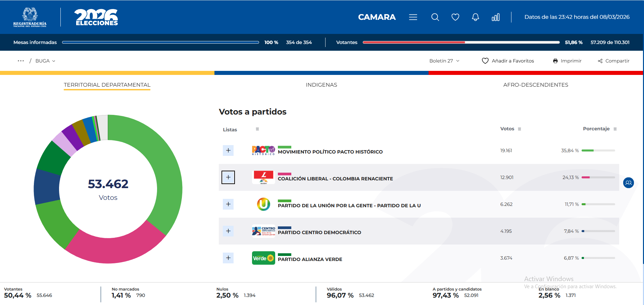Viewport: 644px width, 305px height.
Task: Open the Boletín 27 dropdown
Action: click(x=444, y=61)
